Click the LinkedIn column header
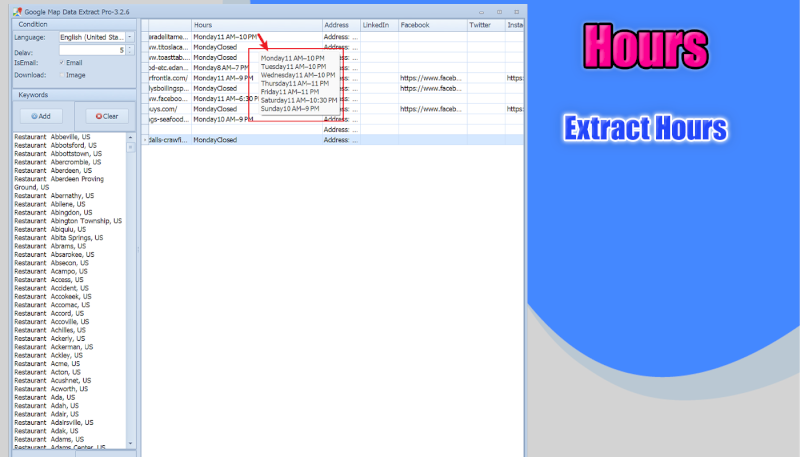Viewport: 800px width, 457px height. click(x=377, y=24)
